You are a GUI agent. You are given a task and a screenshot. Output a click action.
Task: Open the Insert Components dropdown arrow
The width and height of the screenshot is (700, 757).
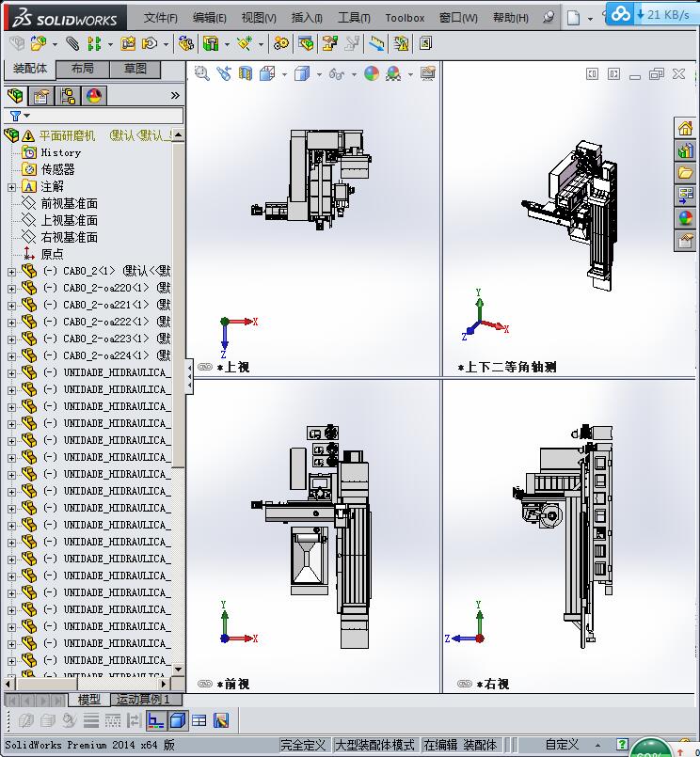(55, 44)
